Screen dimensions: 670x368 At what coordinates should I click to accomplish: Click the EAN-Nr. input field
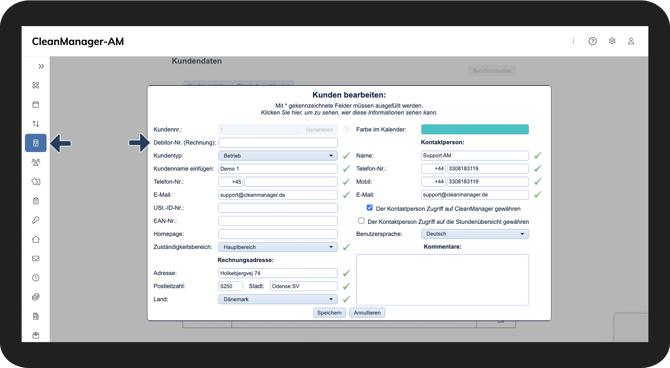coord(278,221)
